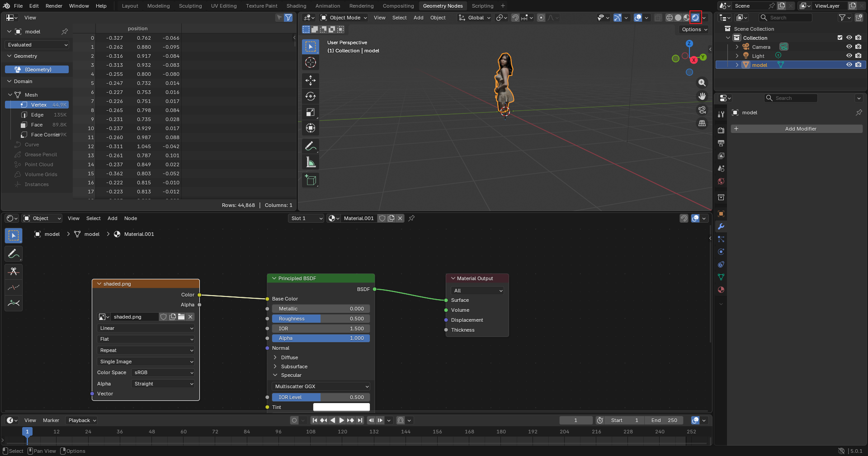868x456 pixels.
Task: Open the Scene properties tab
Action: tap(721, 168)
